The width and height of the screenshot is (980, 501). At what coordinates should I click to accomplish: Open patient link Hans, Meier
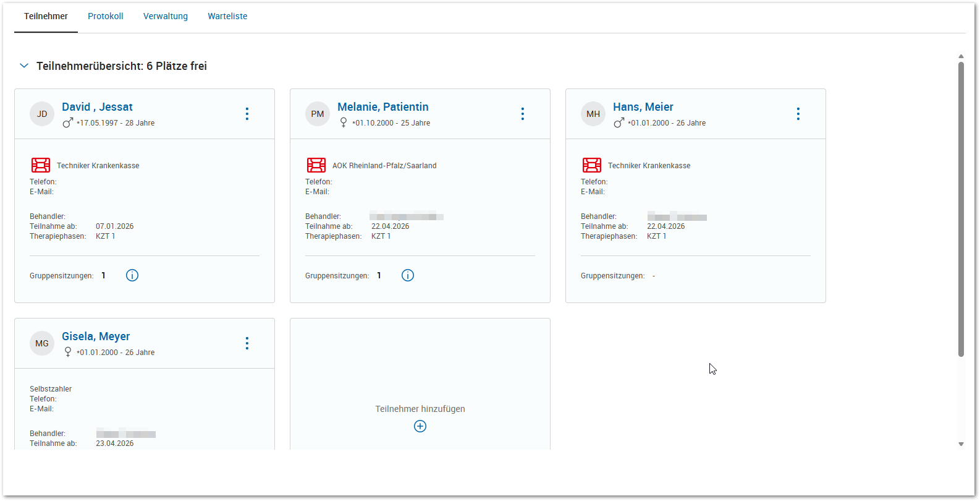(x=643, y=107)
